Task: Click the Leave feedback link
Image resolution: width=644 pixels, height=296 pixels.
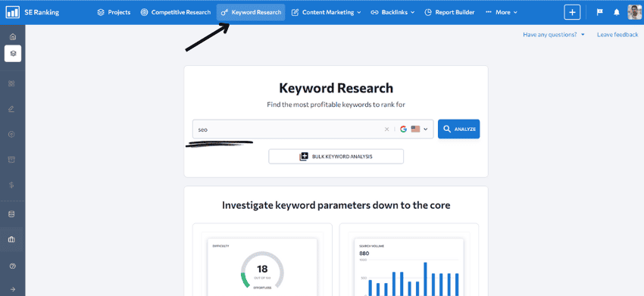Action: point(617,35)
